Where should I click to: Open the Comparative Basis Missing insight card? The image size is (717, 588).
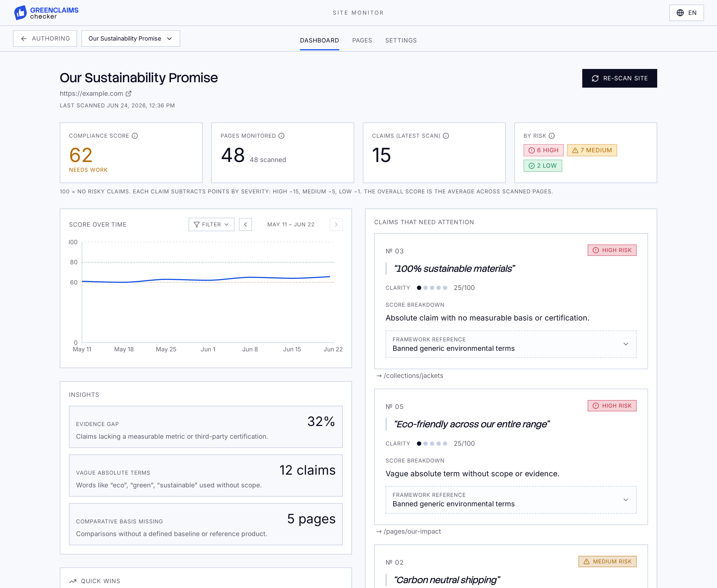pos(206,524)
